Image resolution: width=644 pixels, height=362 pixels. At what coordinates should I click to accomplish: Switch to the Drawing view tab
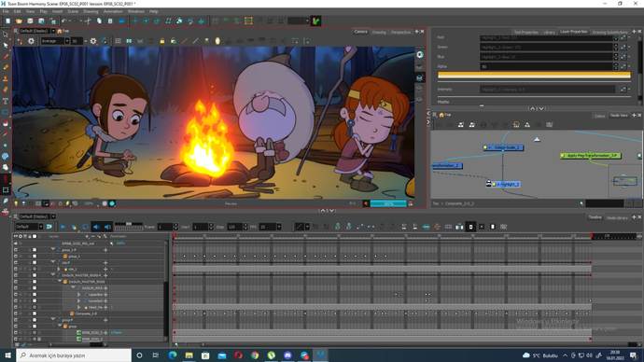(379, 32)
